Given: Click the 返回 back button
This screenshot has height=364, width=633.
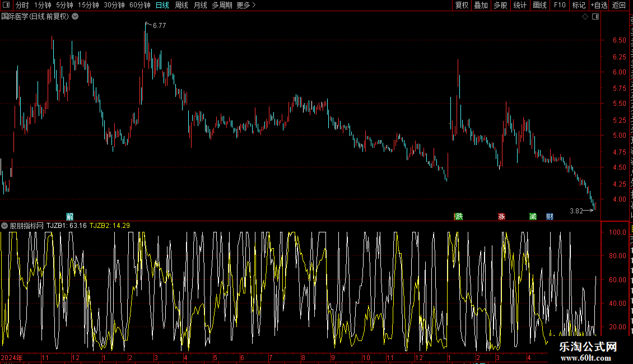Looking at the screenshot, I should (x=619, y=5).
